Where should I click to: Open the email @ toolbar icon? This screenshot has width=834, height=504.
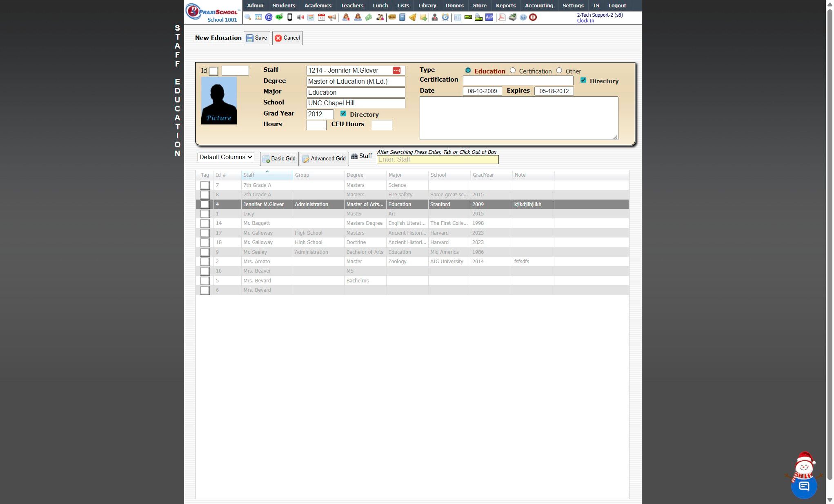coord(269,17)
